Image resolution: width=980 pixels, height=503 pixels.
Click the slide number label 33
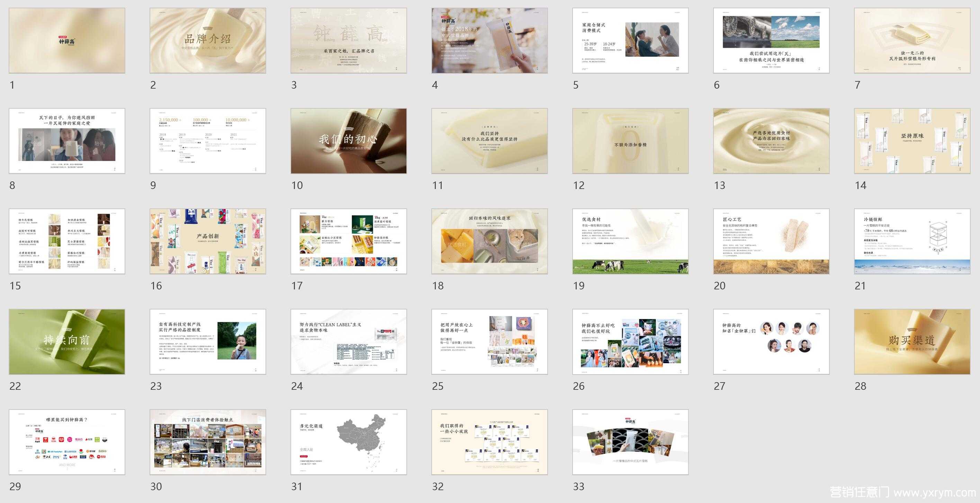tap(579, 487)
